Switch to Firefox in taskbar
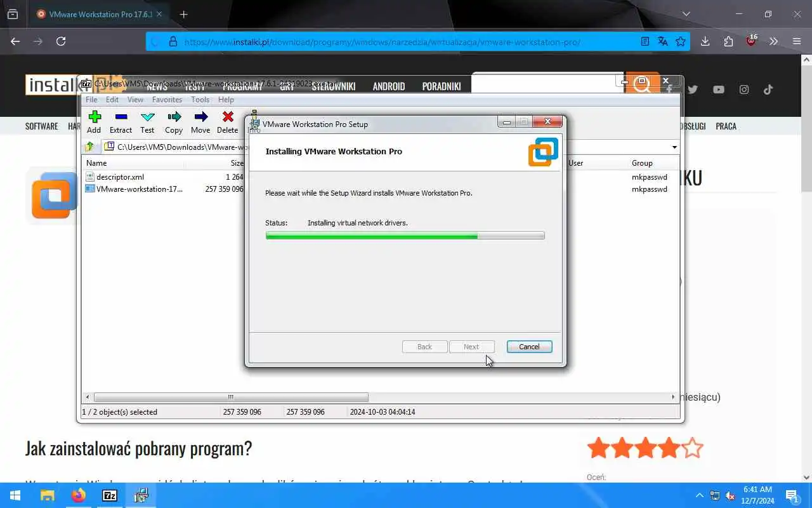 click(79, 495)
